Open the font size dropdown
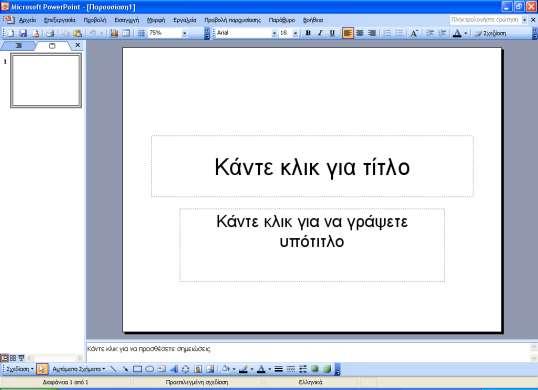 (295, 33)
